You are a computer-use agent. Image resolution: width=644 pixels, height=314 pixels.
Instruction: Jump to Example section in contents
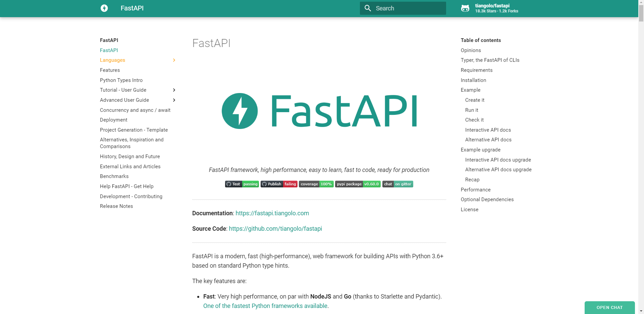[471, 90]
